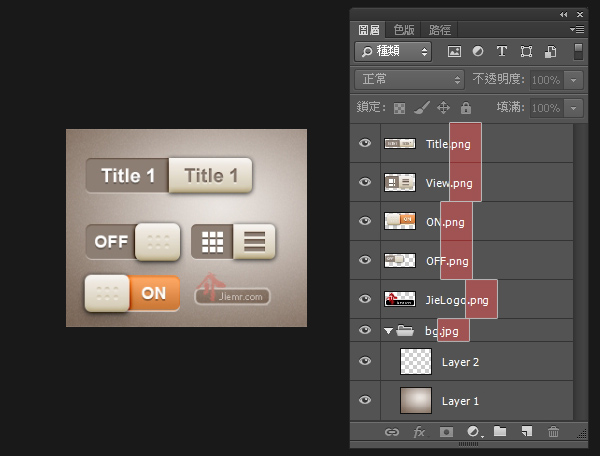The width and height of the screenshot is (600, 456).
Task: Select the JieLogo.png layer thumbnail
Action: tap(400, 299)
